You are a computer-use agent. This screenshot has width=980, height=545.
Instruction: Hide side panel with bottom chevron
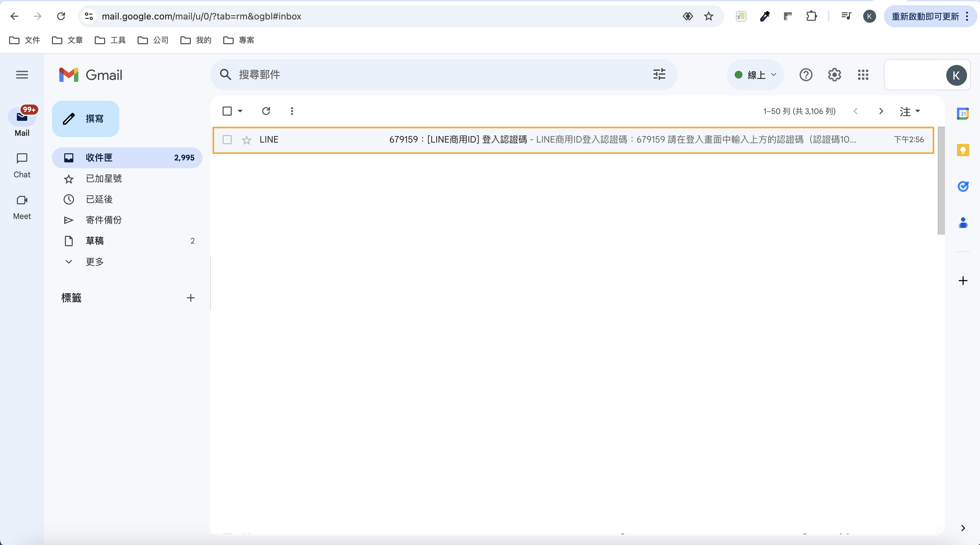[963, 528]
